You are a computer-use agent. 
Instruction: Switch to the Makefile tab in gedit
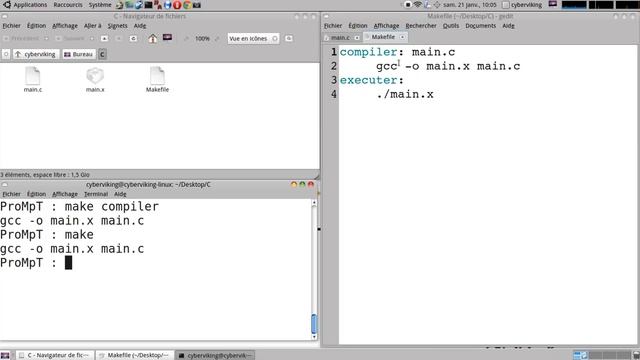click(x=383, y=37)
